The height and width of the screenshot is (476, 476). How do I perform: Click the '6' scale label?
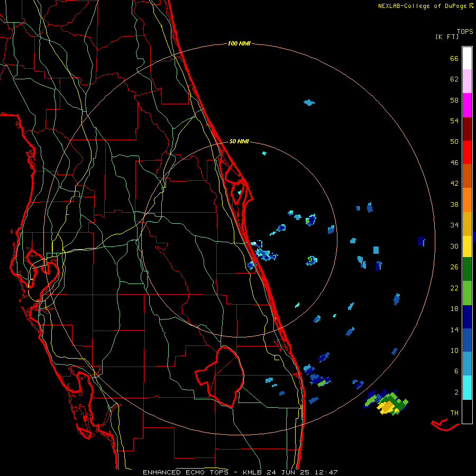(x=456, y=371)
